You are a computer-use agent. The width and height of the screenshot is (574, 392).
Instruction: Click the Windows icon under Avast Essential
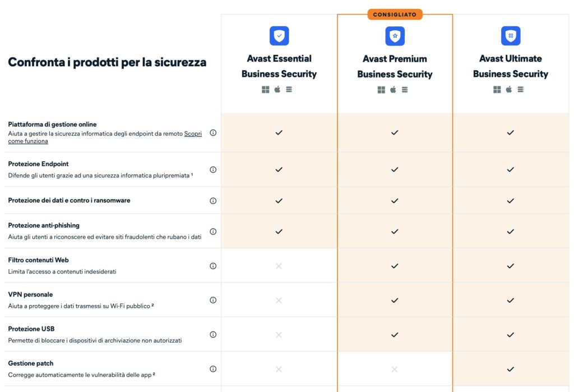[x=265, y=89]
